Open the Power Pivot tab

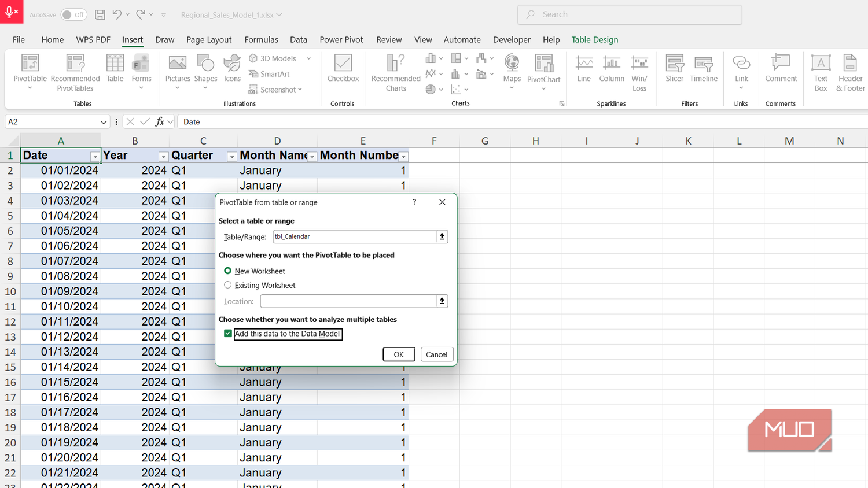click(x=341, y=39)
